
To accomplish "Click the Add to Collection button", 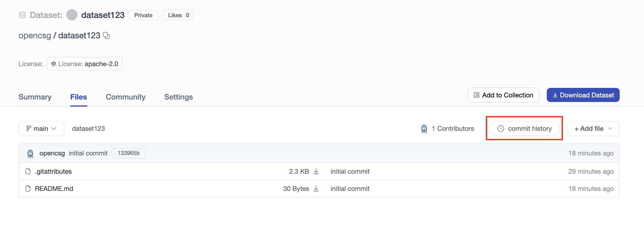I will [503, 95].
